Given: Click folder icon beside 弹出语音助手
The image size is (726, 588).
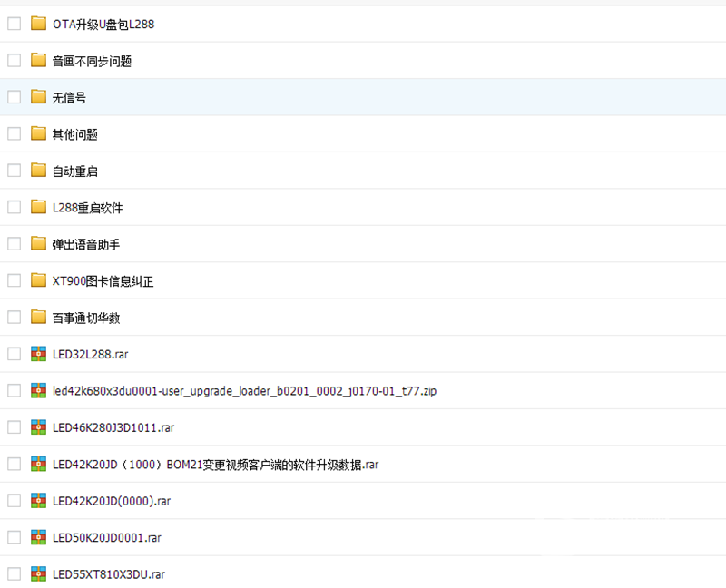Looking at the screenshot, I should 38,243.
